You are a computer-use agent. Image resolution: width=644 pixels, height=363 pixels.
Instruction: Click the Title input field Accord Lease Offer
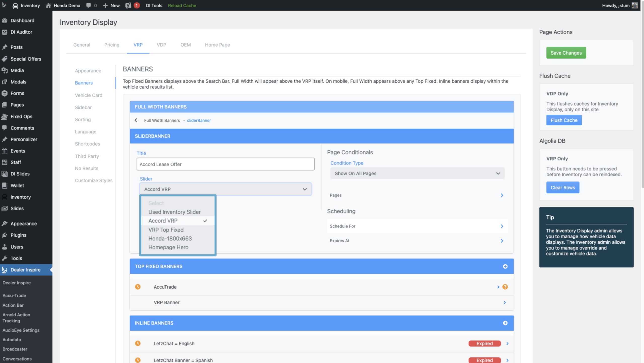[x=226, y=164]
